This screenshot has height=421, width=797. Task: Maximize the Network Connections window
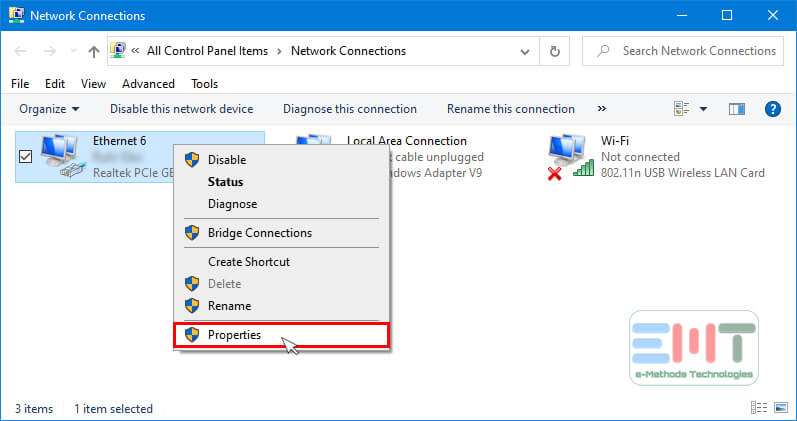pyautogui.click(x=727, y=15)
